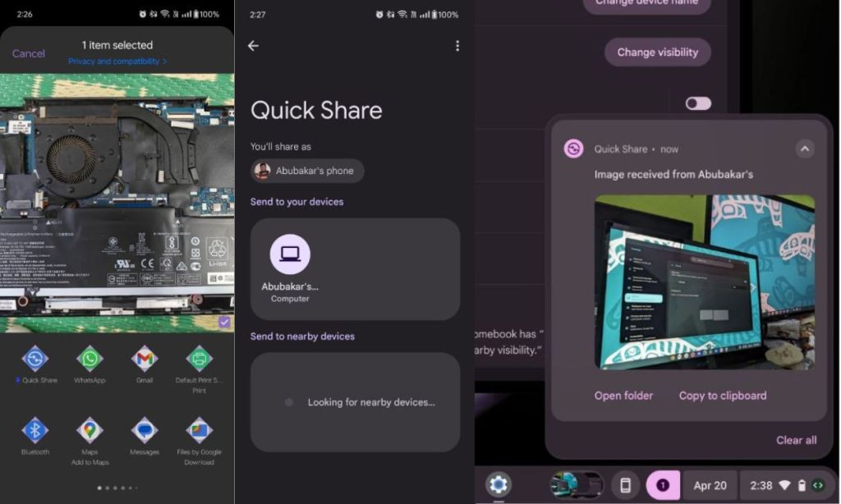Viewport: 841px width, 504px height.
Task: Open received image preview thumbnail
Action: pos(705,282)
